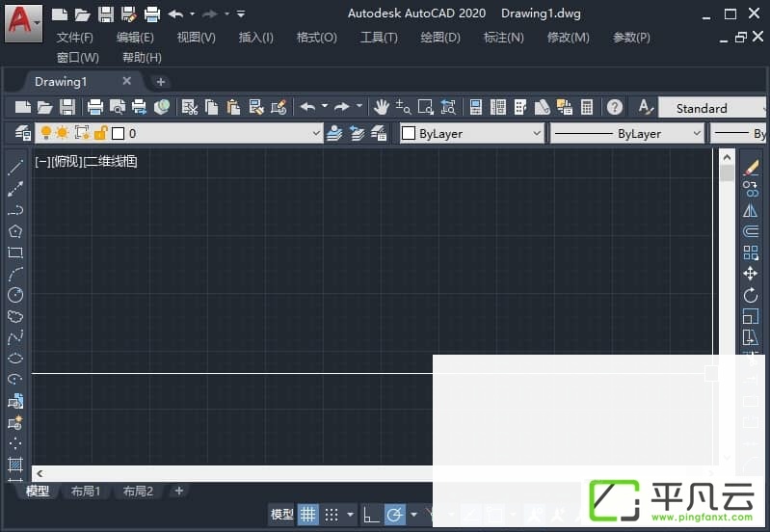Select the Line draw tool

click(15, 167)
